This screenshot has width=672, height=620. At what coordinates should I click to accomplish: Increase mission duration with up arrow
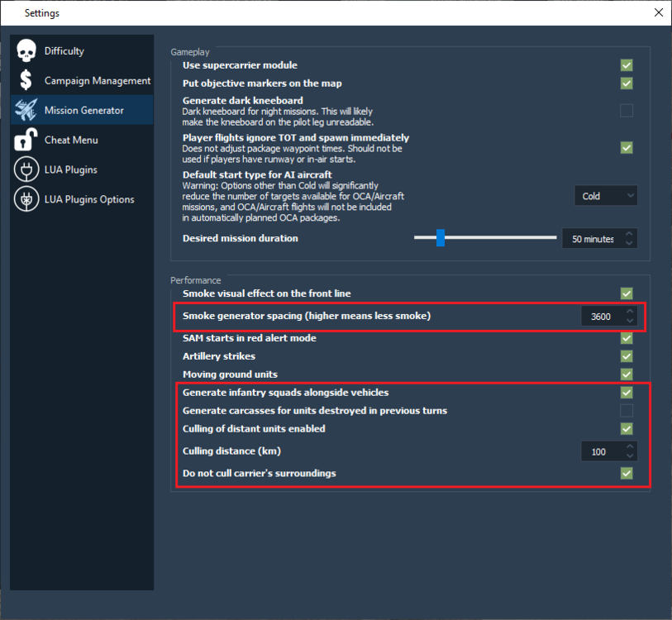(x=629, y=234)
